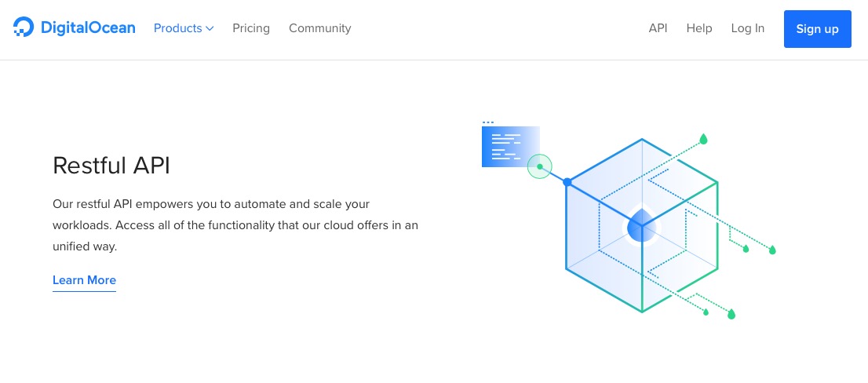Click the green circle node beside code panel

540,166
